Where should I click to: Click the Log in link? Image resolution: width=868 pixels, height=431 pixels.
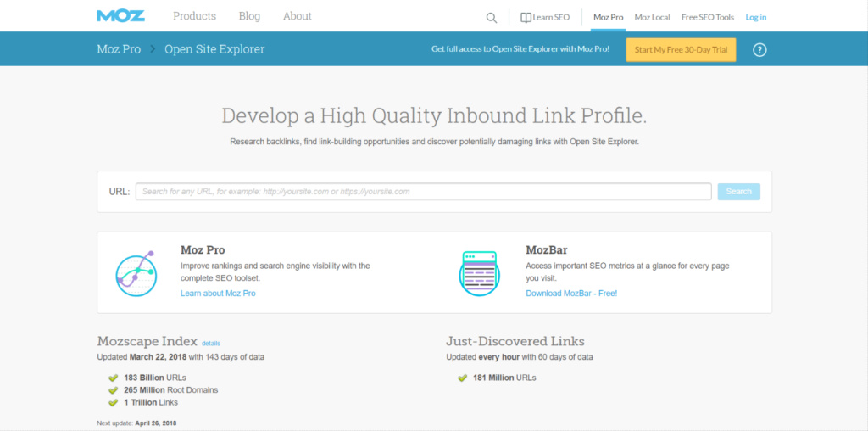pos(755,17)
